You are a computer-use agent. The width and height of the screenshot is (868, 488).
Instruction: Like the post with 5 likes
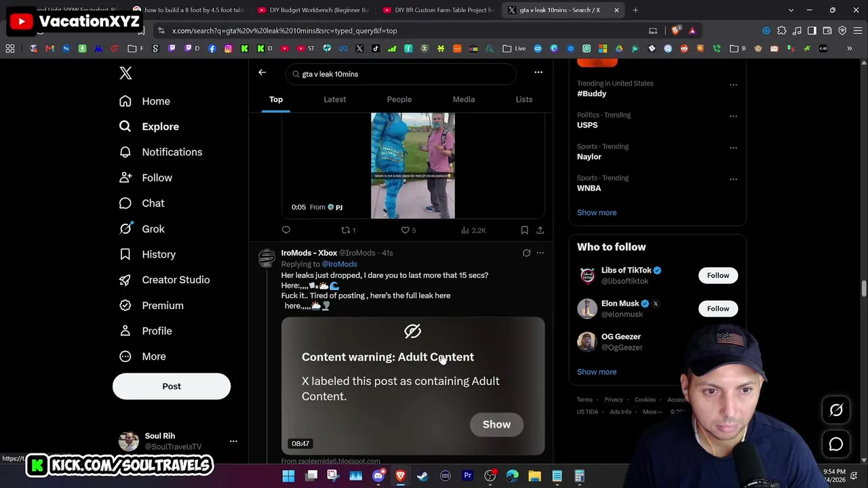tap(408, 230)
